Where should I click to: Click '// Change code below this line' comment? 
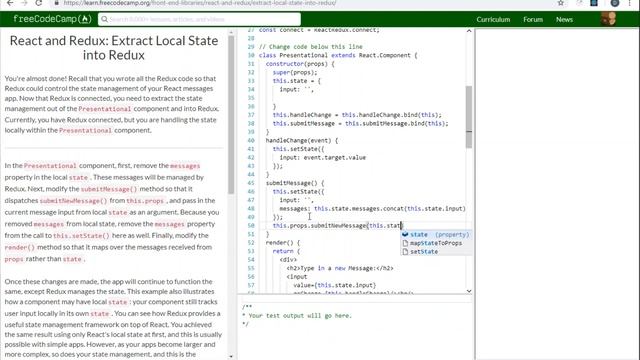[x=311, y=47]
